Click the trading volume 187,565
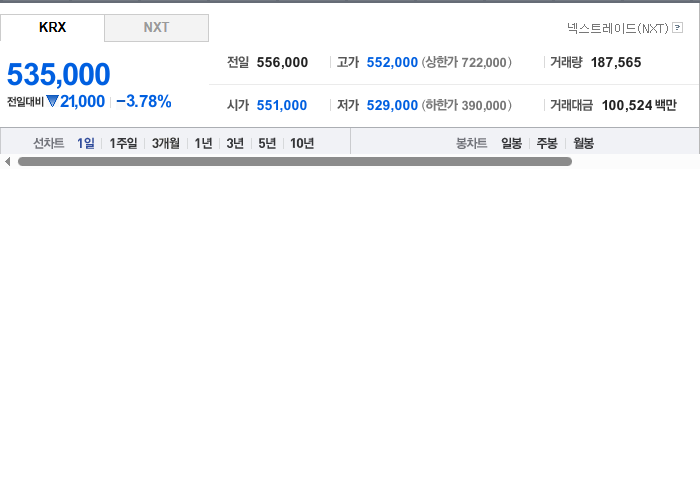Screen dimensions: 700x490 [616, 62]
